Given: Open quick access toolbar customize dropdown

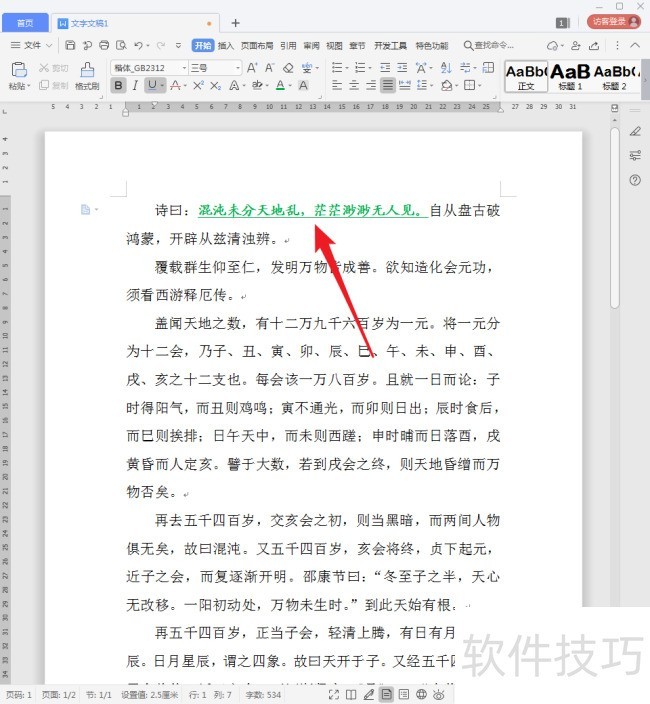Looking at the screenshot, I should click(x=178, y=45).
